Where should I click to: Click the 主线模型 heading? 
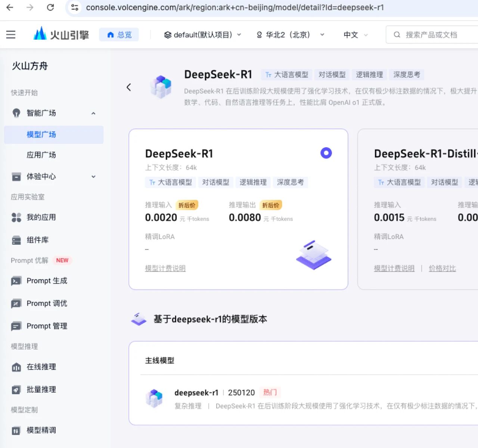[159, 361]
